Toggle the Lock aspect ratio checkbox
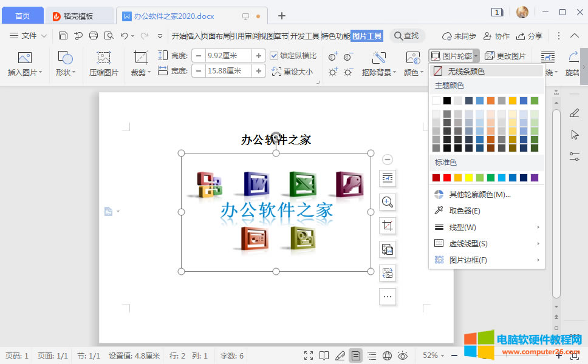This screenshot has height=364, width=588. click(x=274, y=56)
